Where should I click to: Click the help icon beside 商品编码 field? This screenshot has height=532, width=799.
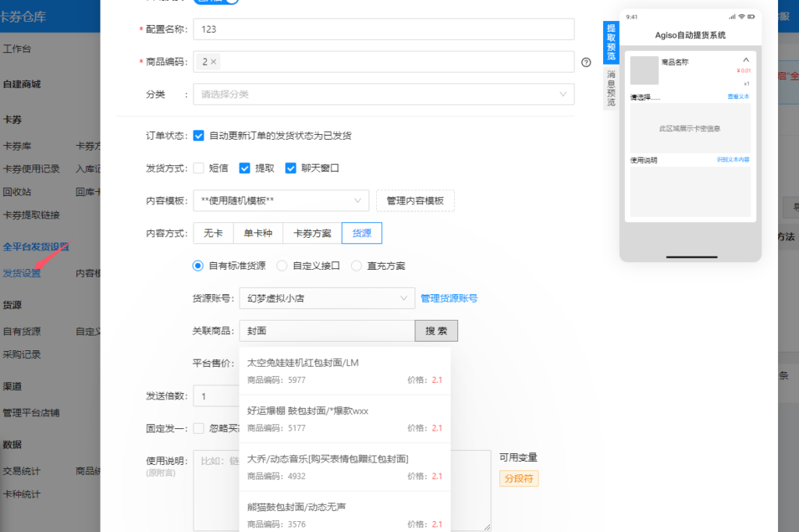coord(586,62)
